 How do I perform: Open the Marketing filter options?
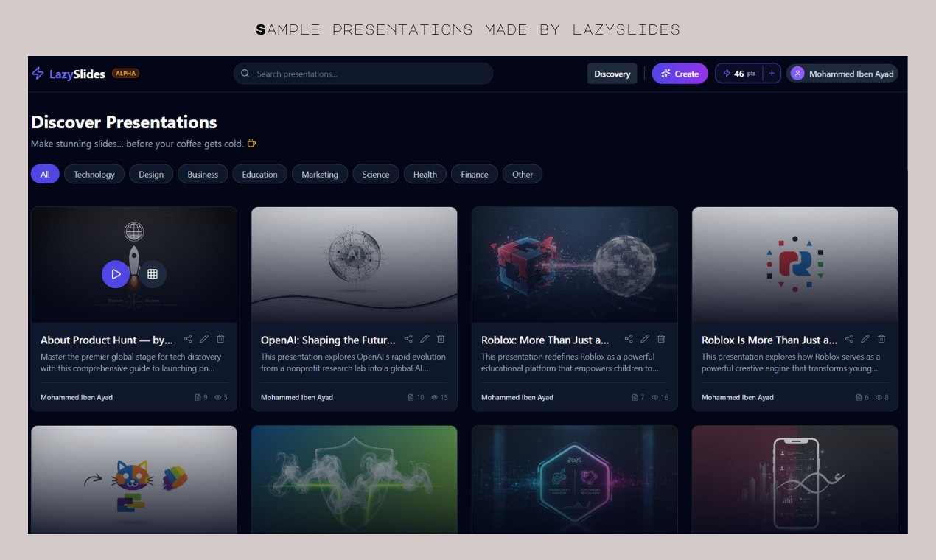(x=319, y=174)
